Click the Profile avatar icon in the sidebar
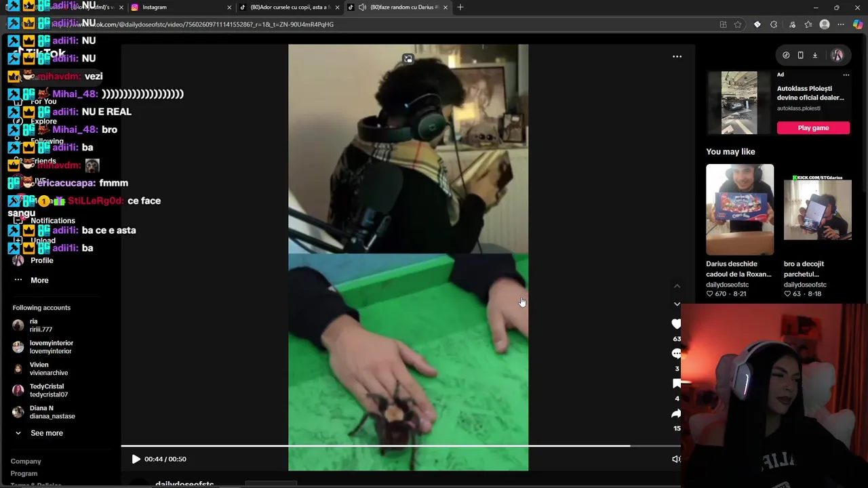The image size is (868, 488). coord(18,260)
